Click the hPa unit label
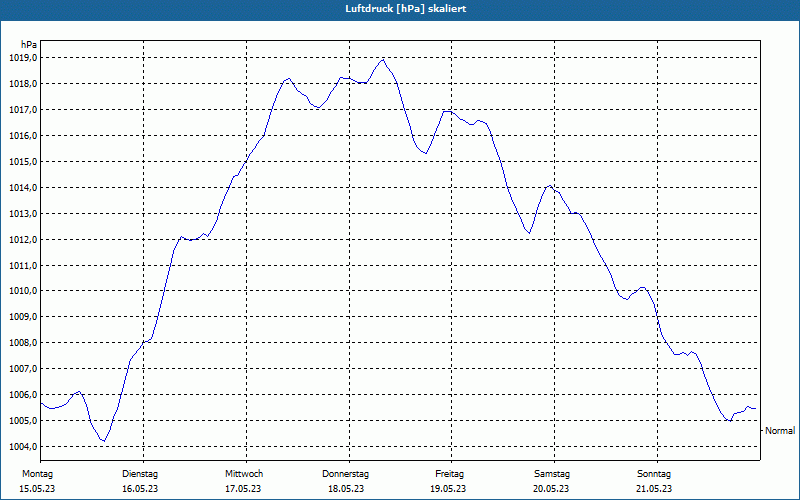This screenshot has height=500, width=800. click(x=29, y=44)
